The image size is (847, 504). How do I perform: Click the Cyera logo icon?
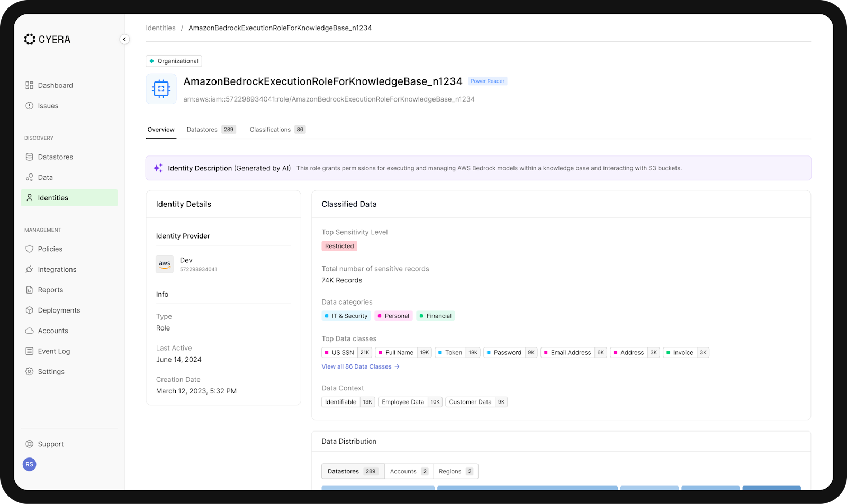[x=30, y=39]
